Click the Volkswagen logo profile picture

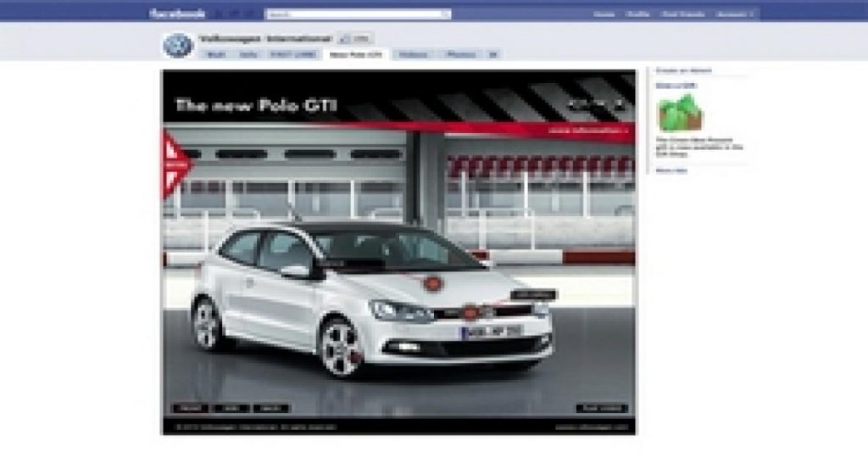(x=178, y=45)
